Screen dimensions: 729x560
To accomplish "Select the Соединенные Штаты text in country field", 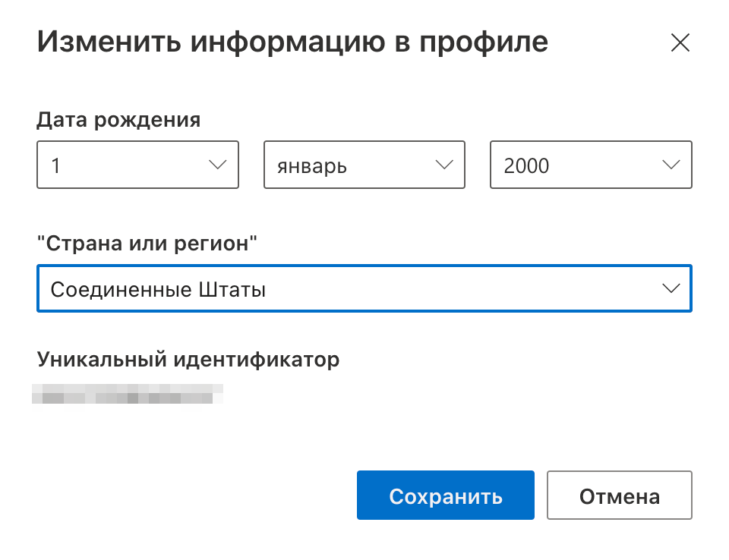I will [x=158, y=289].
